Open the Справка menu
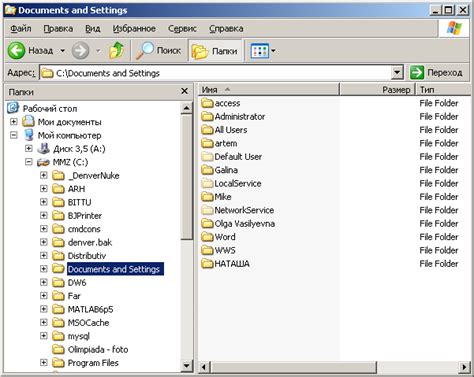This screenshot has width=474, height=377. point(226,29)
